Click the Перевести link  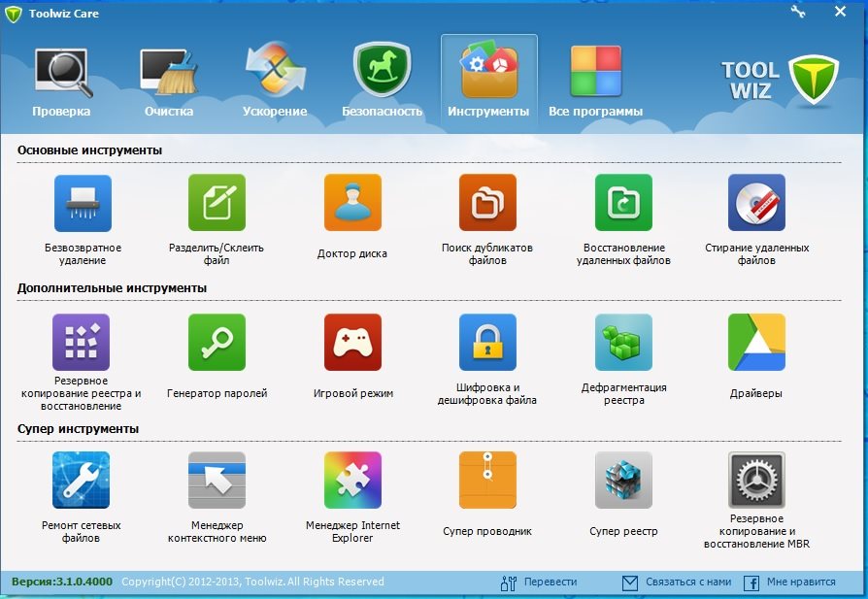click(x=539, y=582)
